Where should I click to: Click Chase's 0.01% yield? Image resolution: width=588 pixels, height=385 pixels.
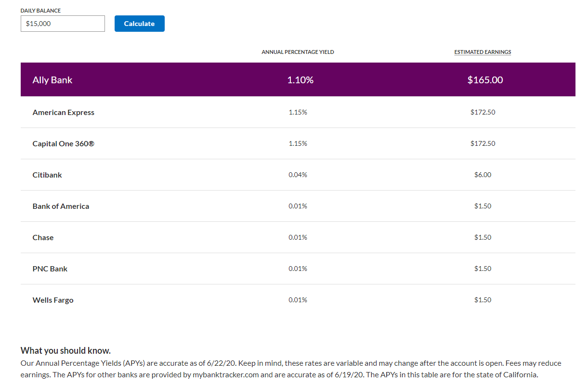click(298, 237)
